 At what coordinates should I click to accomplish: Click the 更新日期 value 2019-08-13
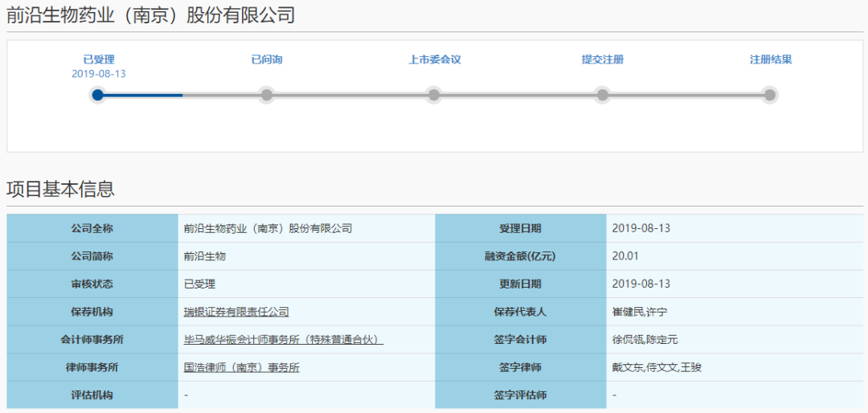tap(641, 284)
